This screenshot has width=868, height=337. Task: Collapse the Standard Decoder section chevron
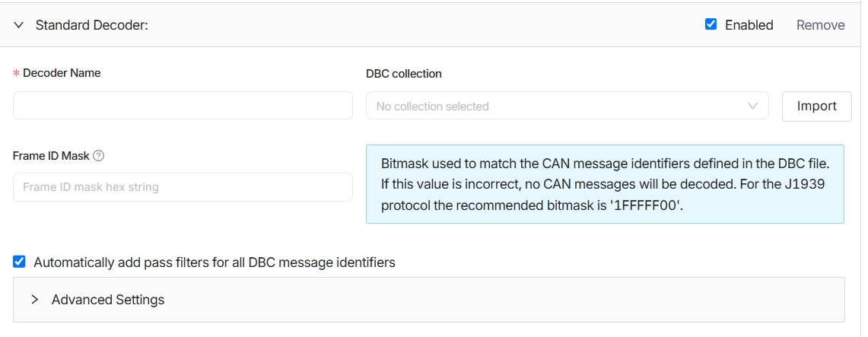pos(19,25)
